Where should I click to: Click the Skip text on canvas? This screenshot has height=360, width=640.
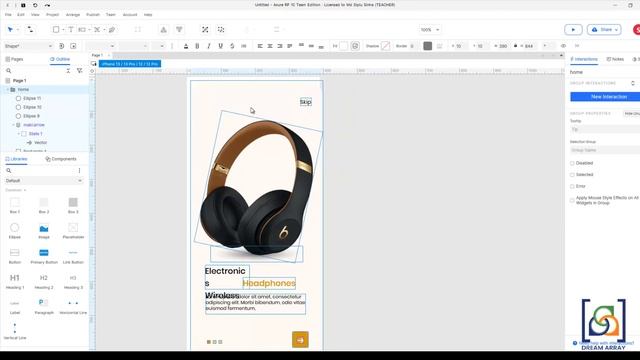(306, 102)
